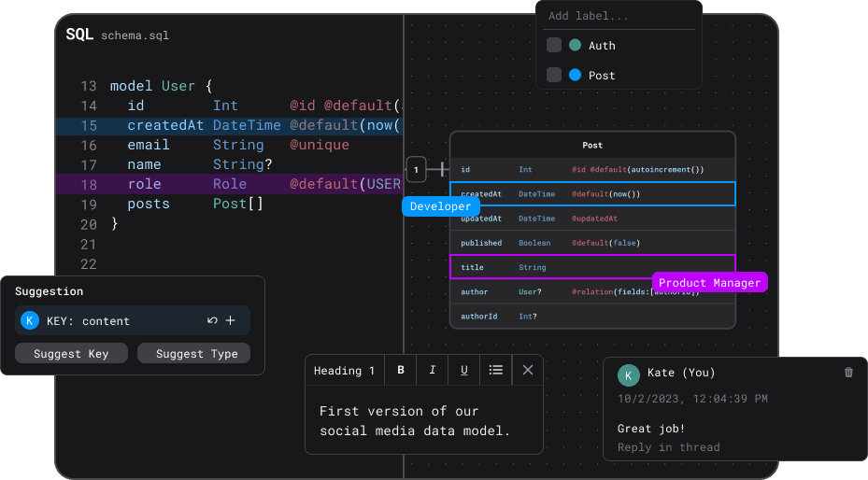Click Kate's green avatar in the comment

tap(629, 374)
